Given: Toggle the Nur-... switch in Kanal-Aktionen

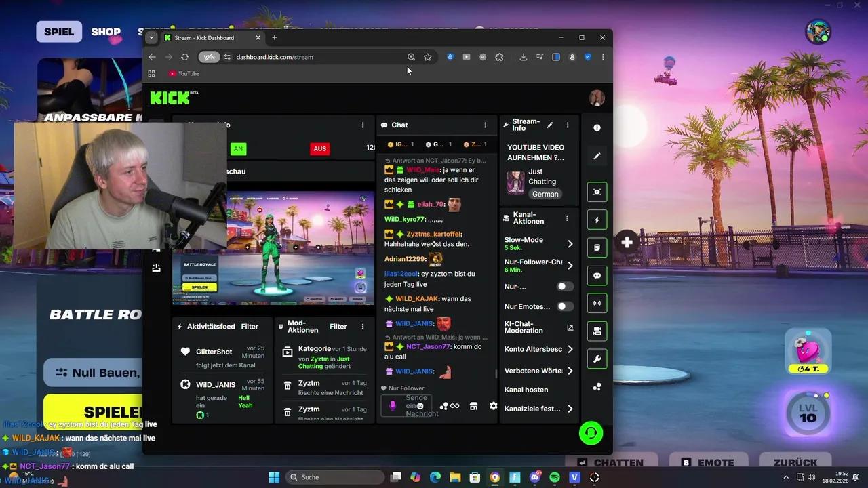Looking at the screenshot, I should [564, 287].
